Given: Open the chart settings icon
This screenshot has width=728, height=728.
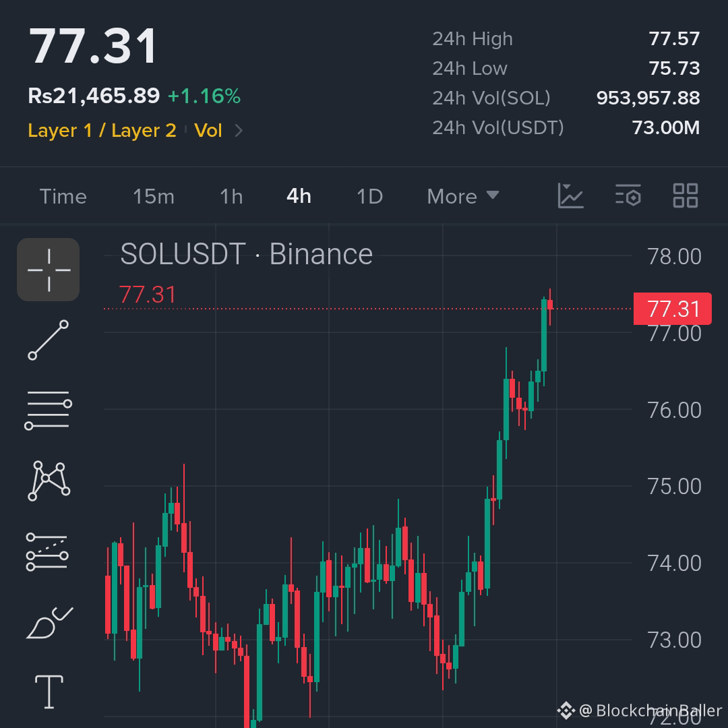Looking at the screenshot, I should click(x=628, y=195).
